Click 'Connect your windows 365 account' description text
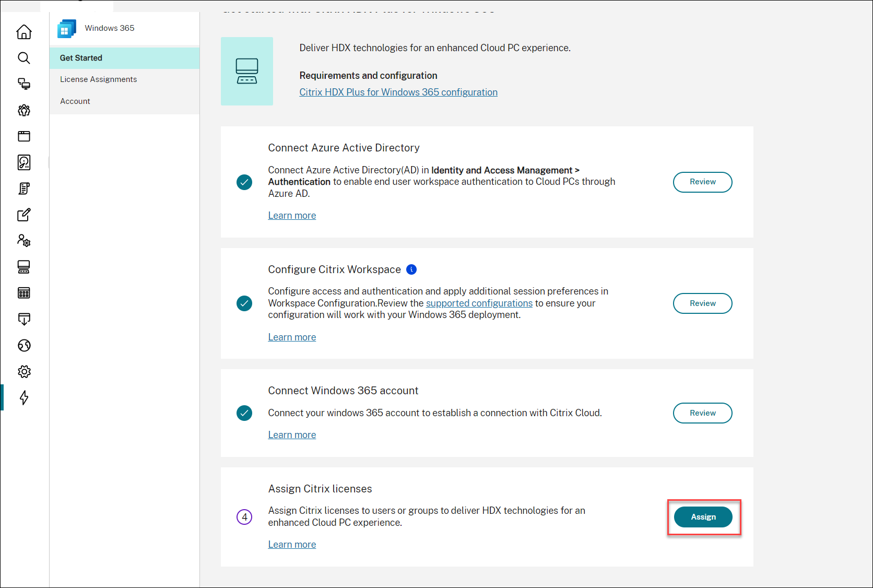Image resolution: width=873 pixels, height=588 pixels. point(435,413)
